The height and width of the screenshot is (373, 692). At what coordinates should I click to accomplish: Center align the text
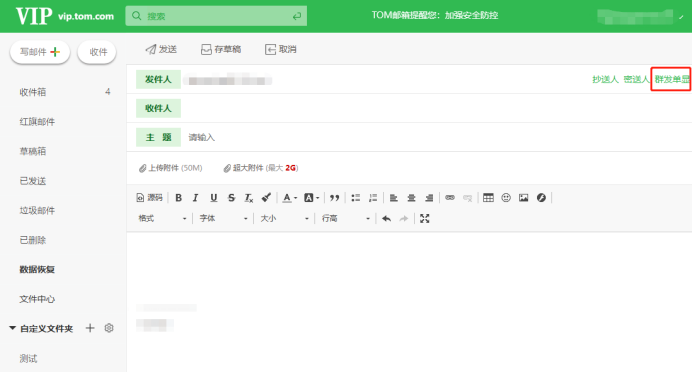point(411,198)
